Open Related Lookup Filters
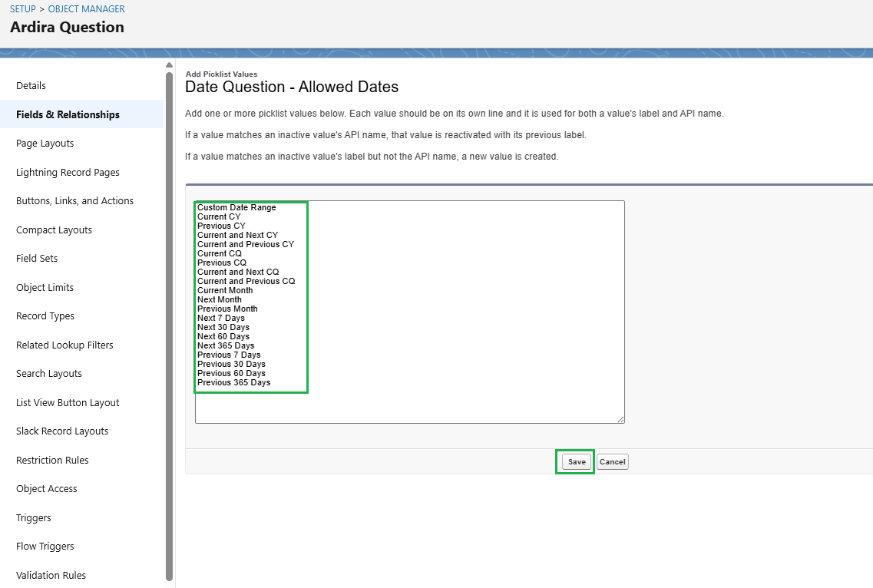Image resolution: width=873 pixels, height=588 pixels. (x=64, y=345)
